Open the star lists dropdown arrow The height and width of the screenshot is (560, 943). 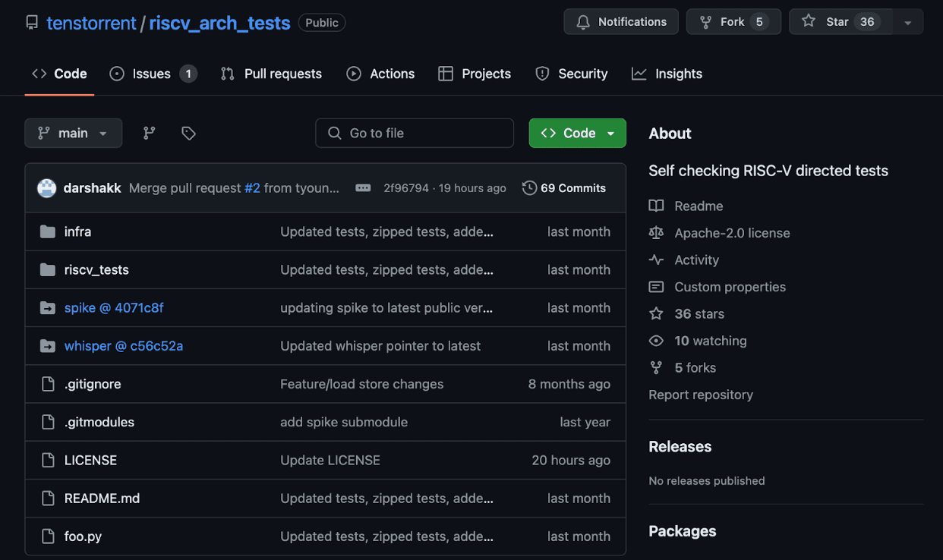(x=907, y=23)
